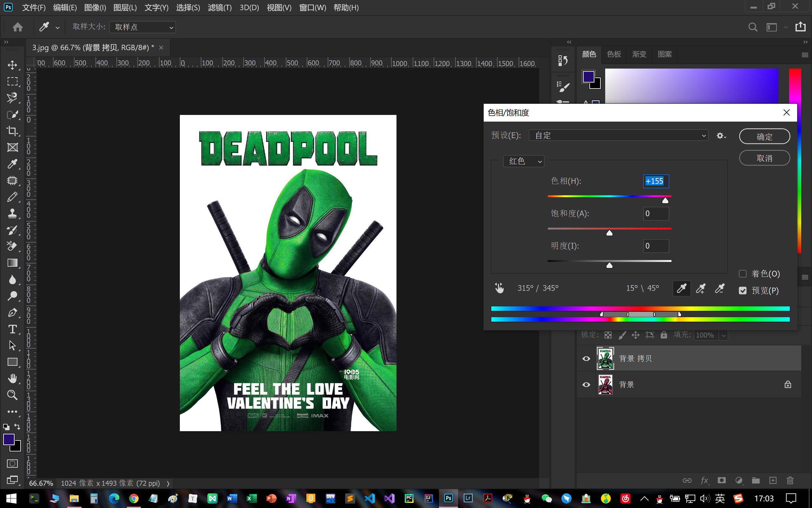Click the on-image adjustment hand tool
Viewport: 812px width, 508px height.
[x=499, y=288]
